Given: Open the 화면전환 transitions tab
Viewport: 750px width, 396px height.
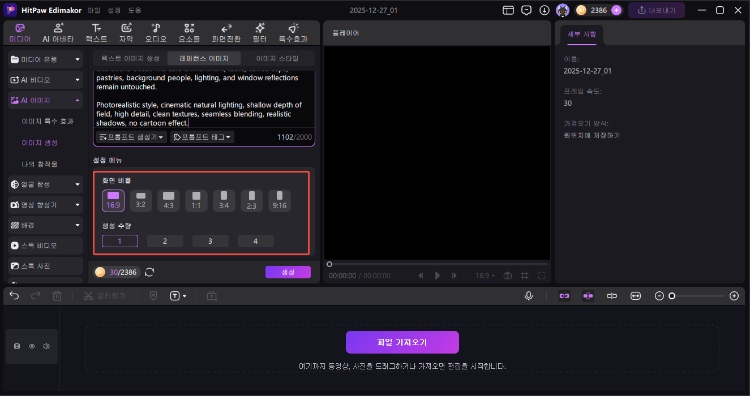Looking at the screenshot, I should tap(226, 33).
